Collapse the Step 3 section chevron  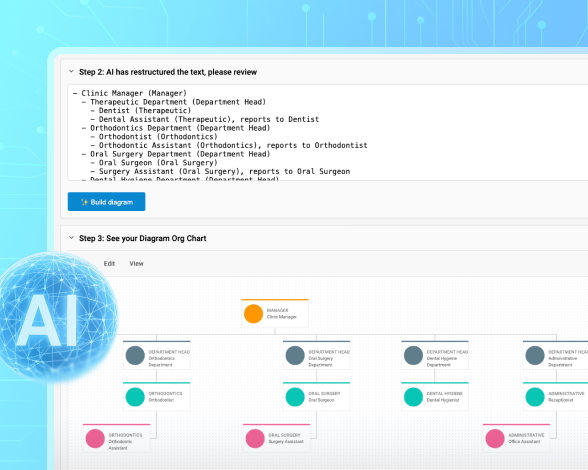pos(71,238)
